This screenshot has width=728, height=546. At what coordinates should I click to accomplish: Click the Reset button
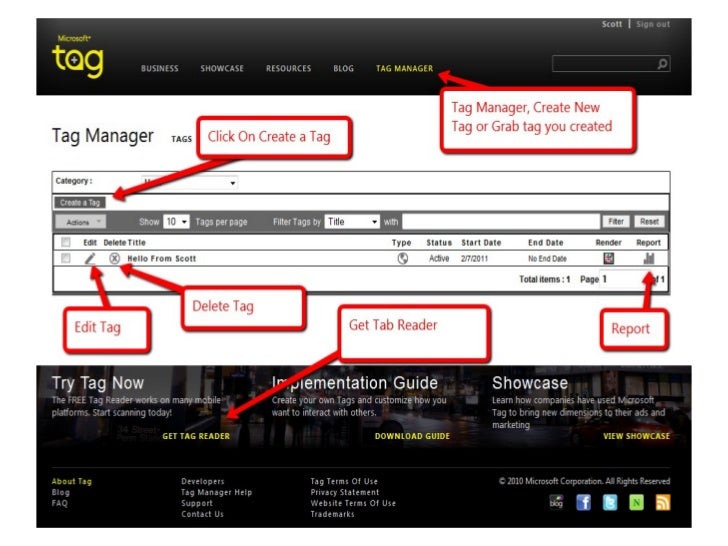coord(649,221)
